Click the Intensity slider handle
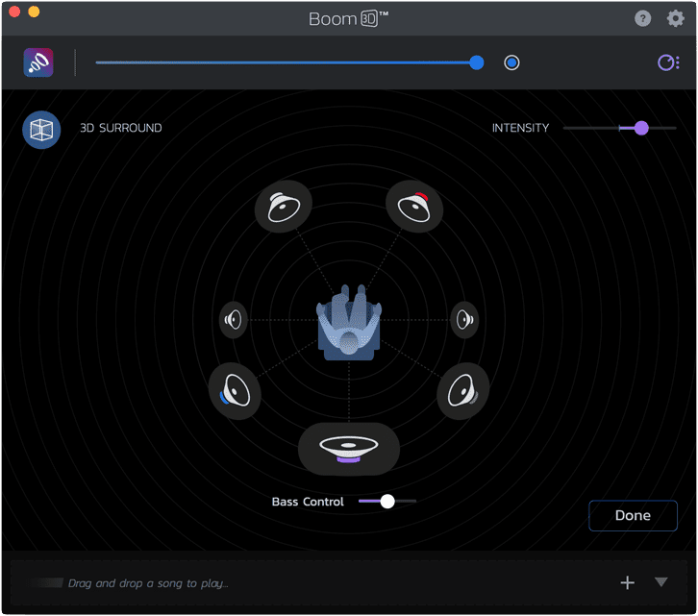698x616 pixels. [x=641, y=128]
